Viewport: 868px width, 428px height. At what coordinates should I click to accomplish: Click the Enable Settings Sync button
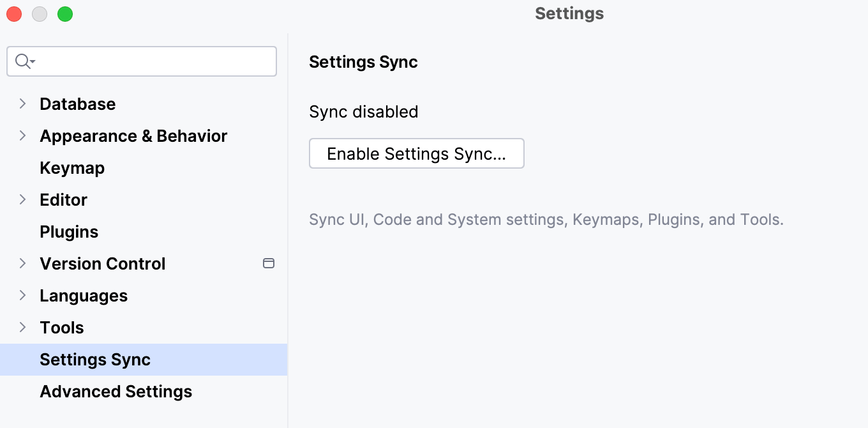coord(416,153)
